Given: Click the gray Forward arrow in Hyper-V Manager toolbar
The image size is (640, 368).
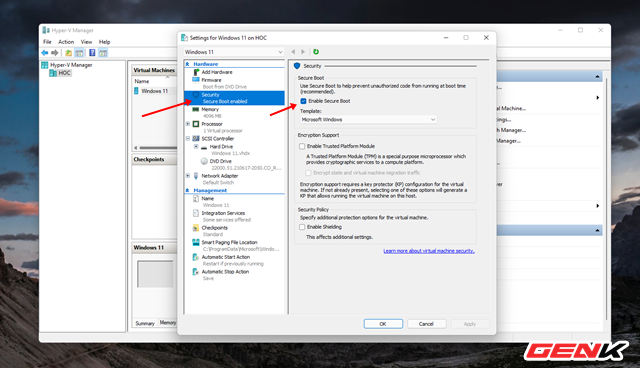Looking at the screenshot, I should point(55,53).
